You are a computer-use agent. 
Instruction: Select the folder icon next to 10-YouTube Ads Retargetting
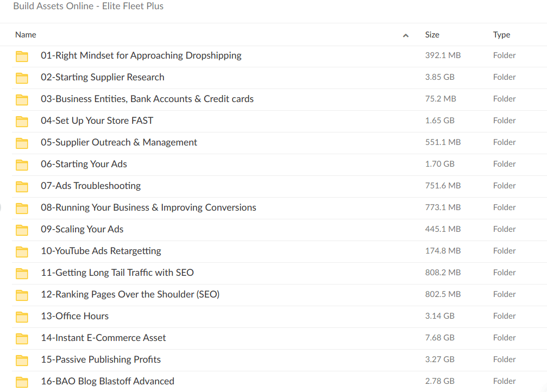22,251
